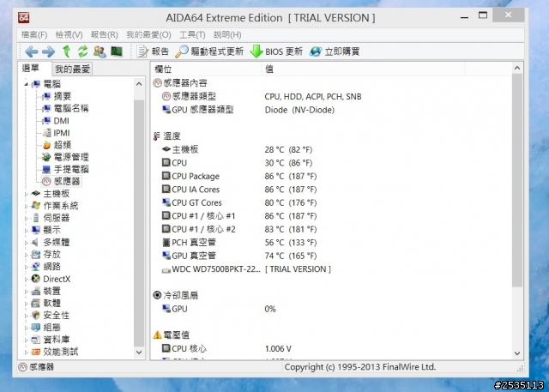The image size is (549, 392).
Task: Select the 軟體 tree item
Action: [x=51, y=303]
